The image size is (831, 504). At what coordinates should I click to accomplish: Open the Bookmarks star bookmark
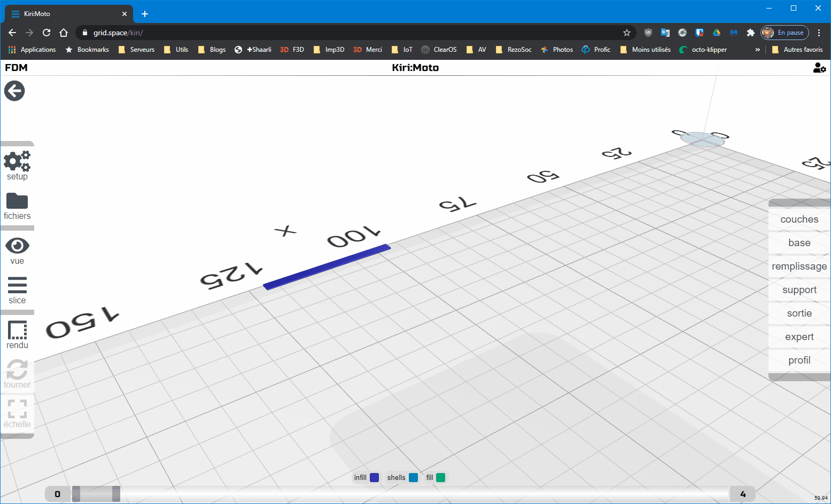87,50
